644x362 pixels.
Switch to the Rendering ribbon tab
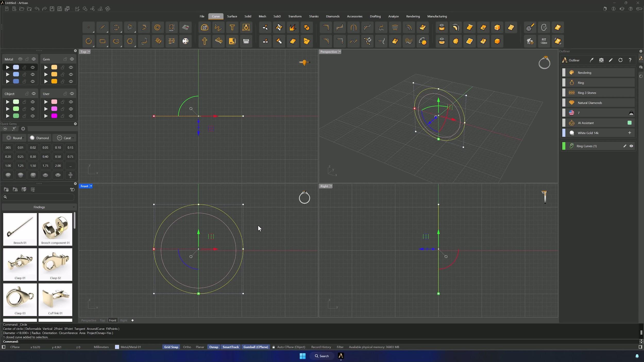pyautogui.click(x=413, y=16)
